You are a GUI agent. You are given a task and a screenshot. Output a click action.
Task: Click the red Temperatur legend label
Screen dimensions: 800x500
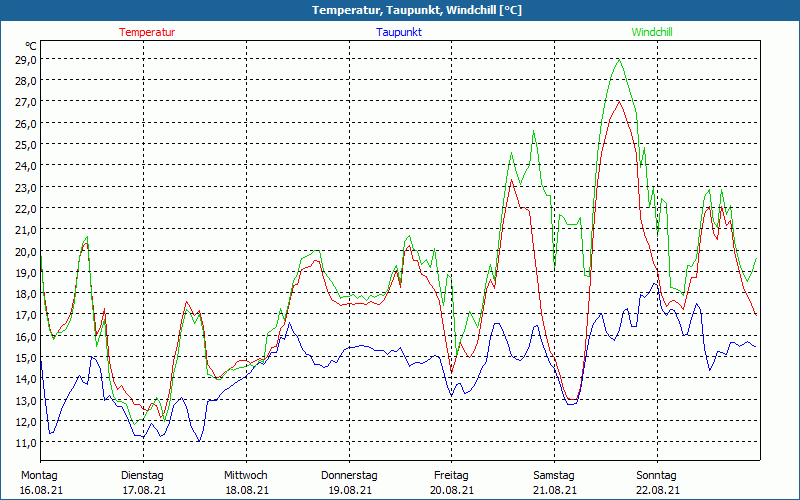point(147,32)
